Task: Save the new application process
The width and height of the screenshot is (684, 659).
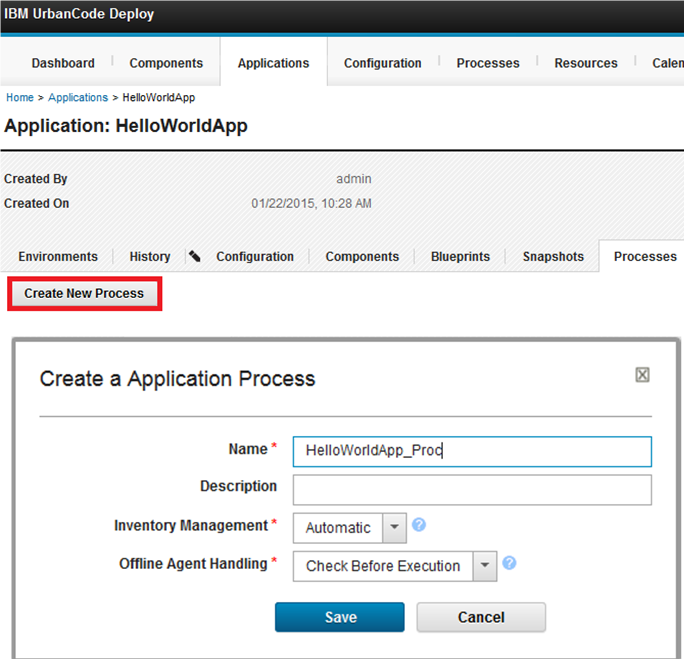Action: (339, 617)
